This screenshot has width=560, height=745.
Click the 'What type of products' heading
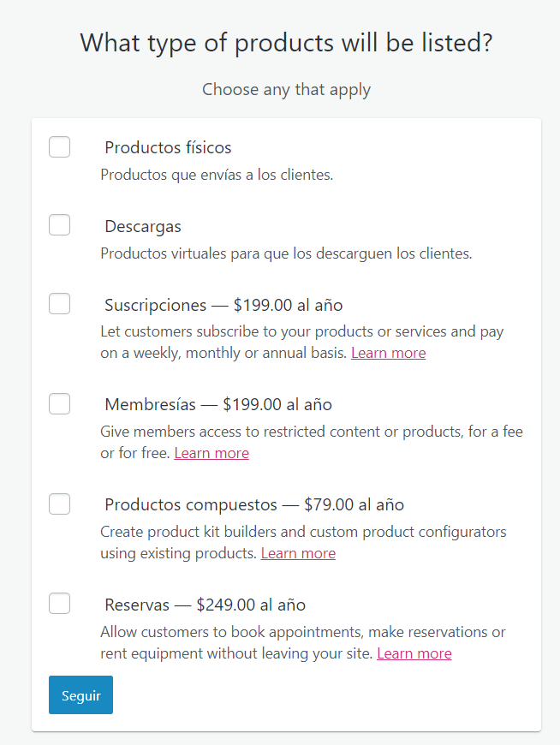click(286, 42)
